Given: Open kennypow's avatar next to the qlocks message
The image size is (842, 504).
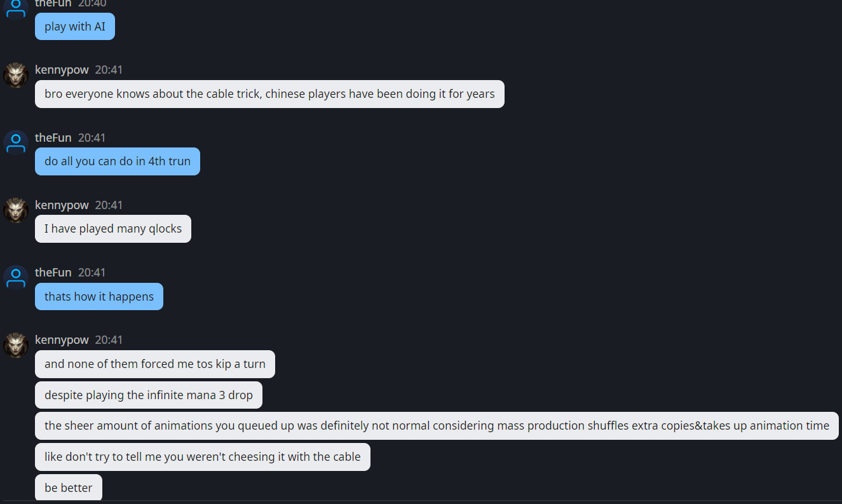Looking at the screenshot, I should coord(16,210).
